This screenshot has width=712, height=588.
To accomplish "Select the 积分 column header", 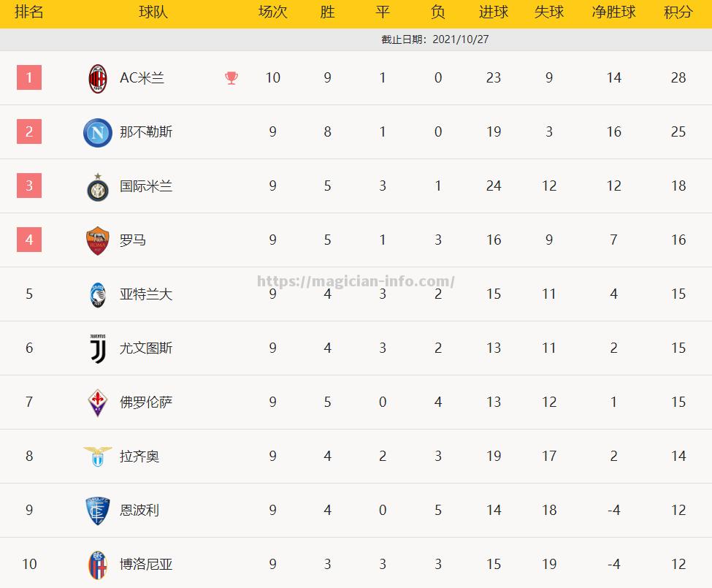I will click(678, 12).
